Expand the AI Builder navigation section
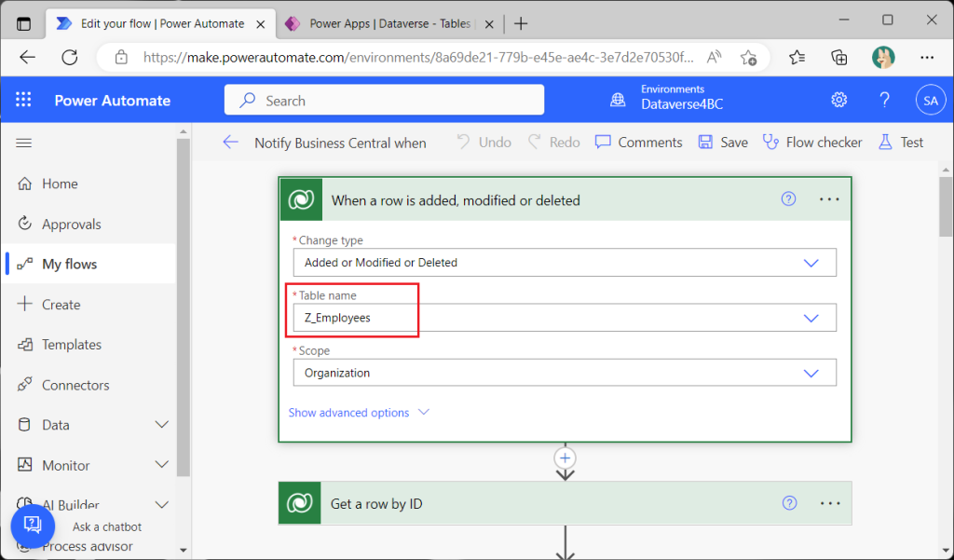 (x=162, y=505)
